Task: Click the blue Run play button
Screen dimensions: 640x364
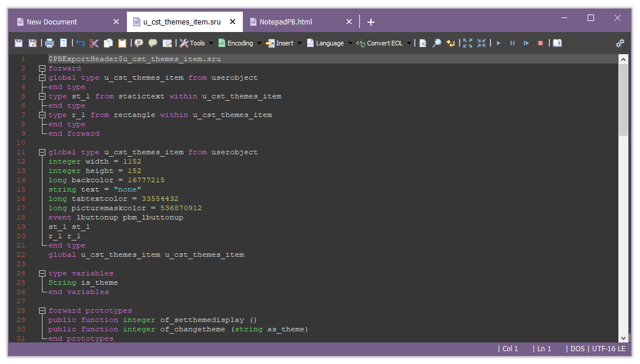Action: click(x=498, y=43)
